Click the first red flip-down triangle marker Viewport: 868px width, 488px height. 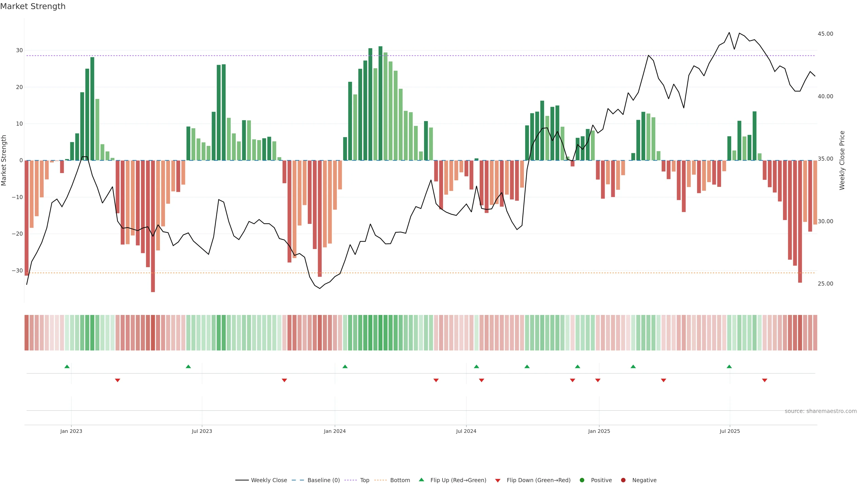point(118,380)
